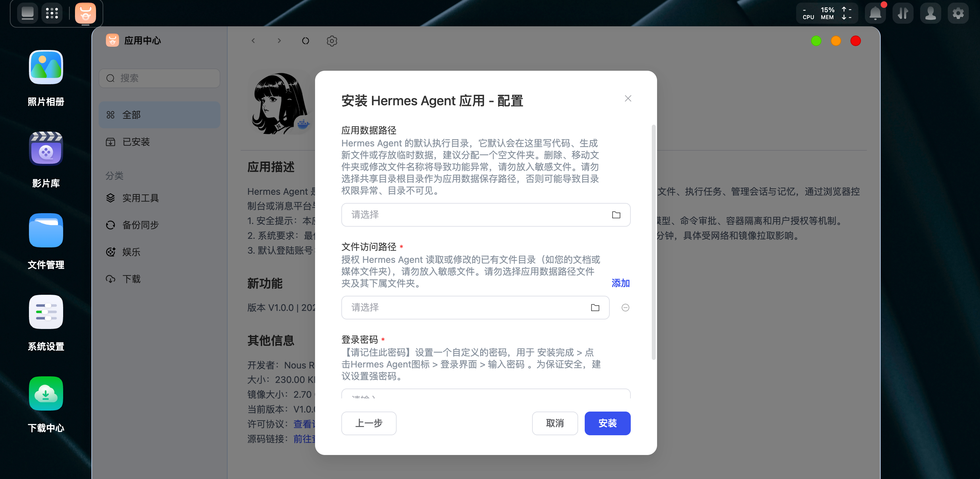Click the 应用数据路径 path field

point(486,214)
